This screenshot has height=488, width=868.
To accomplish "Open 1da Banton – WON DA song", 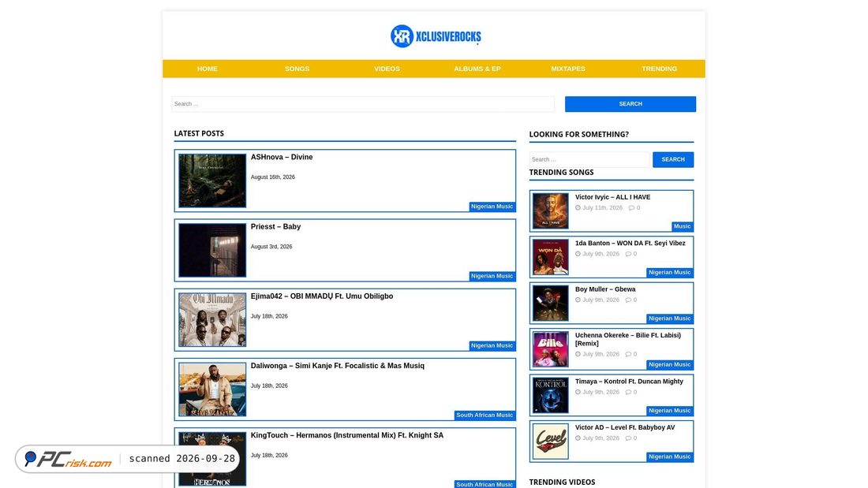I will (630, 243).
